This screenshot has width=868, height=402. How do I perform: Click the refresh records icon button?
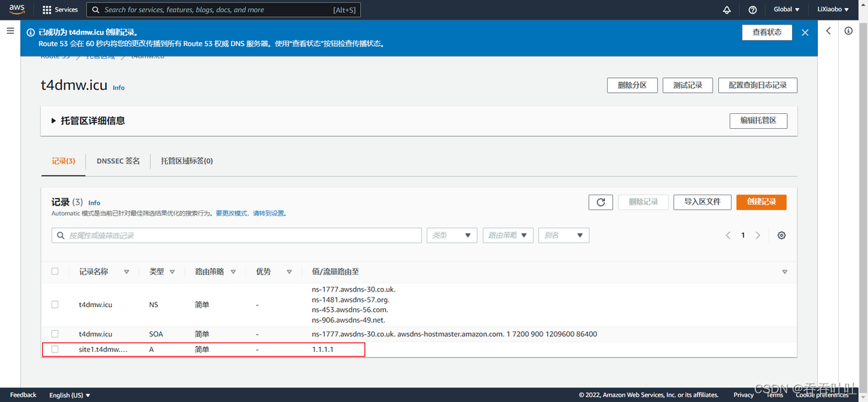pyautogui.click(x=601, y=202)
